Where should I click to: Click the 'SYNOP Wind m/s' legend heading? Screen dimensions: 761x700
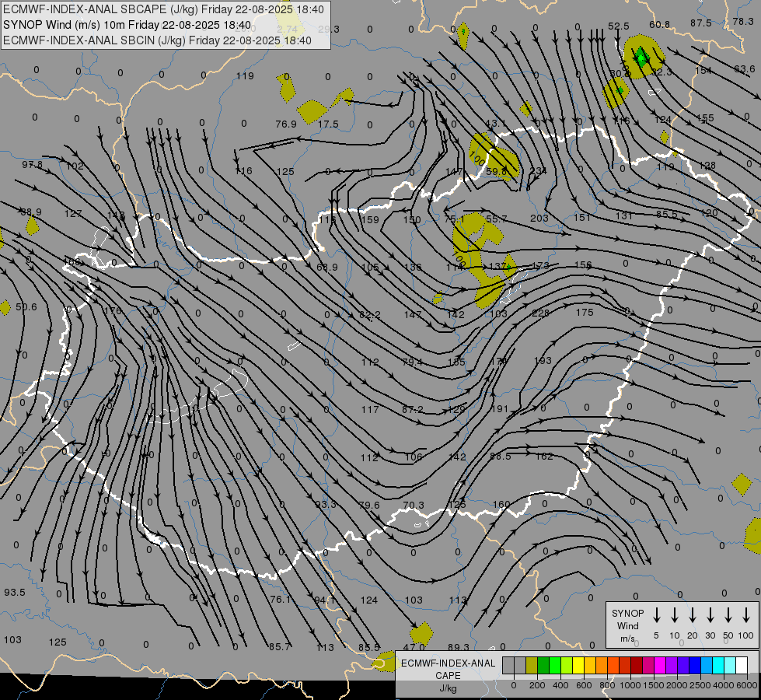click(627, 625)
